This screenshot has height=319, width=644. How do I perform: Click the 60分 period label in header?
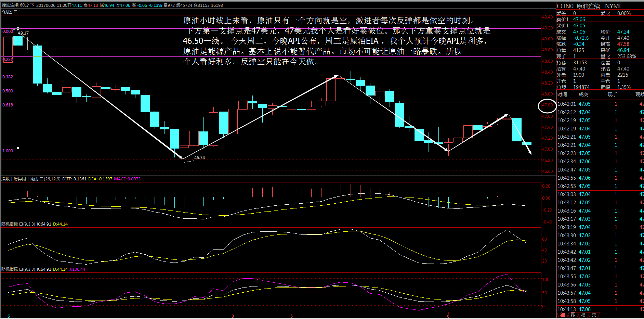pyautogui.click(x=24, y=5)
